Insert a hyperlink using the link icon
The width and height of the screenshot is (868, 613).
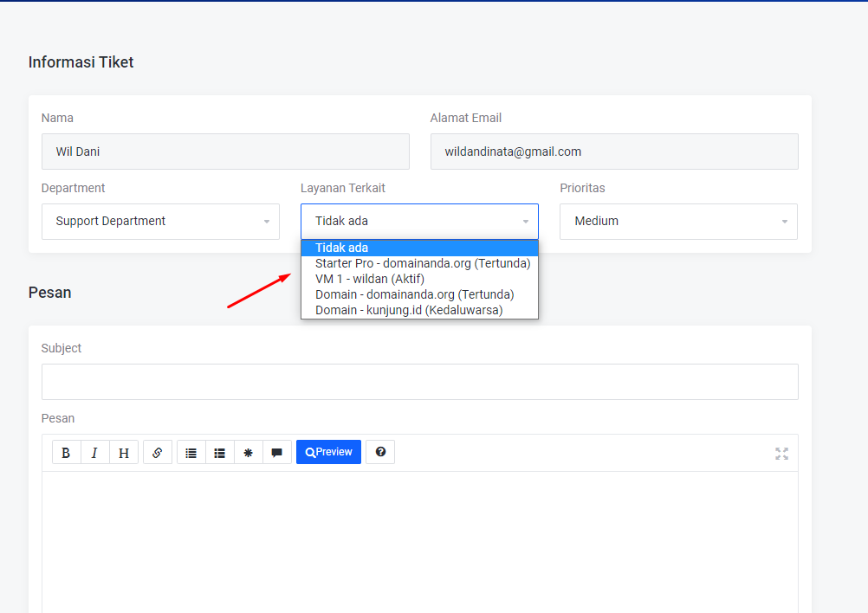coord(158,453)
